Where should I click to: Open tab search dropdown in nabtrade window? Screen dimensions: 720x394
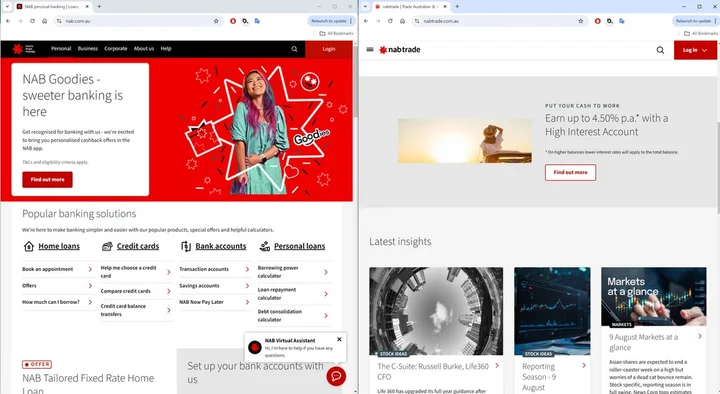pyautogui.click(x=365, y=6)
